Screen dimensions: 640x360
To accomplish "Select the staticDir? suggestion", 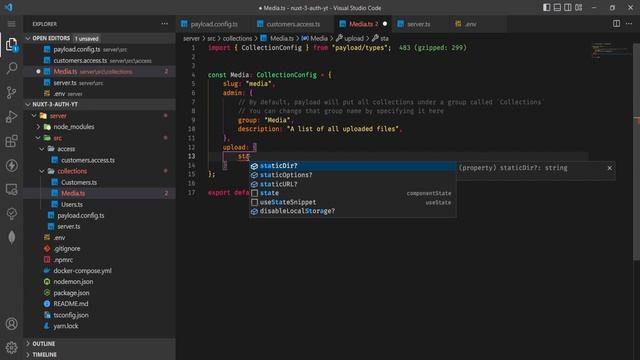I will pos(353,166).
